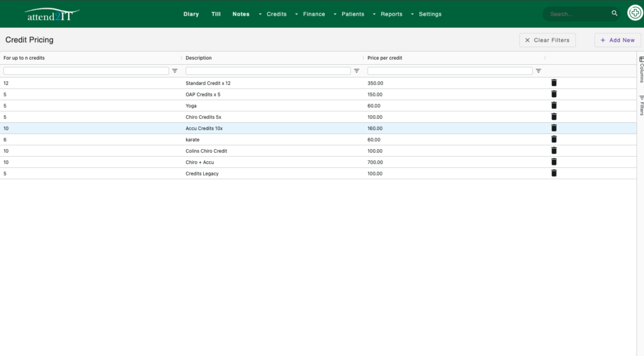644x356 pixels.
Task: Open filter menu for Description column
Action: click(357, 71)
